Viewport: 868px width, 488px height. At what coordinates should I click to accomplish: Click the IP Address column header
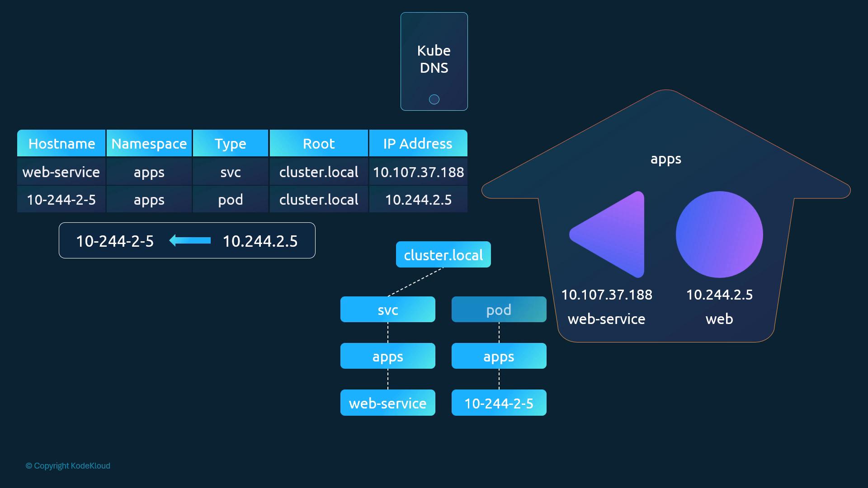(x=418, y=143)
